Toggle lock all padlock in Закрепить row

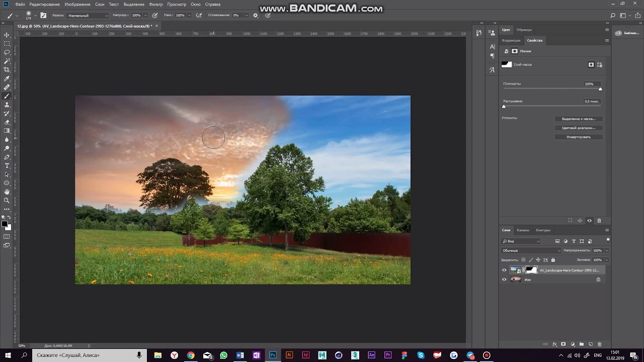[x=553, y=260]
